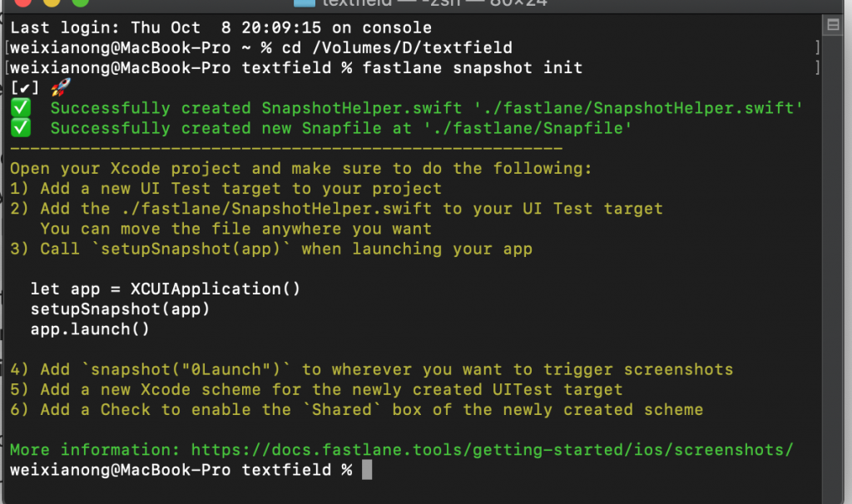Click the 'app.launch()' code line

pyautogui.click(x=90, y=329)
